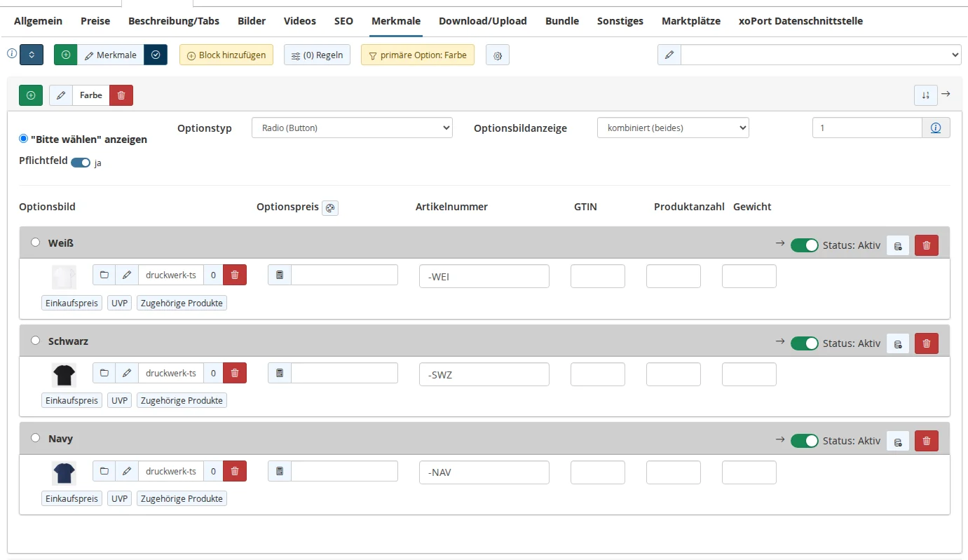Switch to the Allgemein tab
This screenshot has height=560, width=968.
(38, 21)
